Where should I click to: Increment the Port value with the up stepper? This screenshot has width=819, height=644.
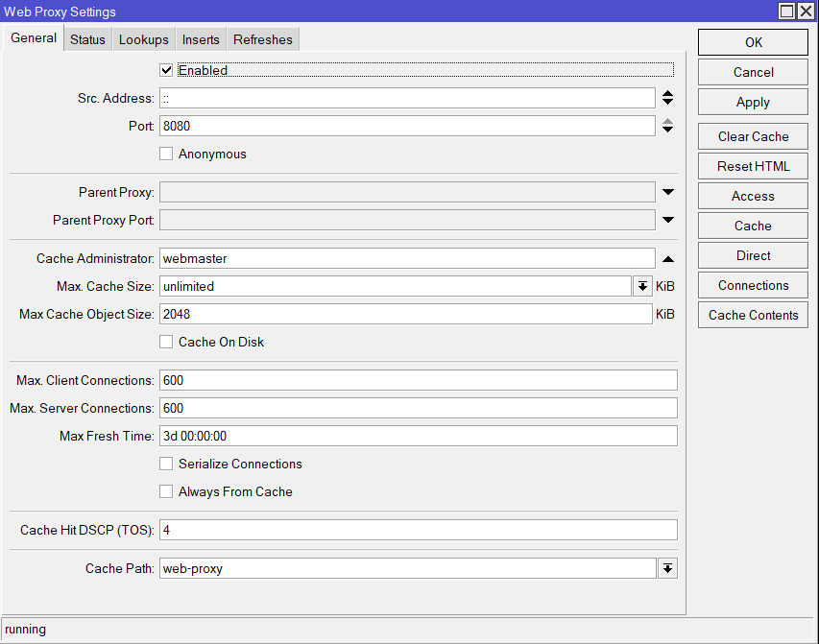click(667, 121)
